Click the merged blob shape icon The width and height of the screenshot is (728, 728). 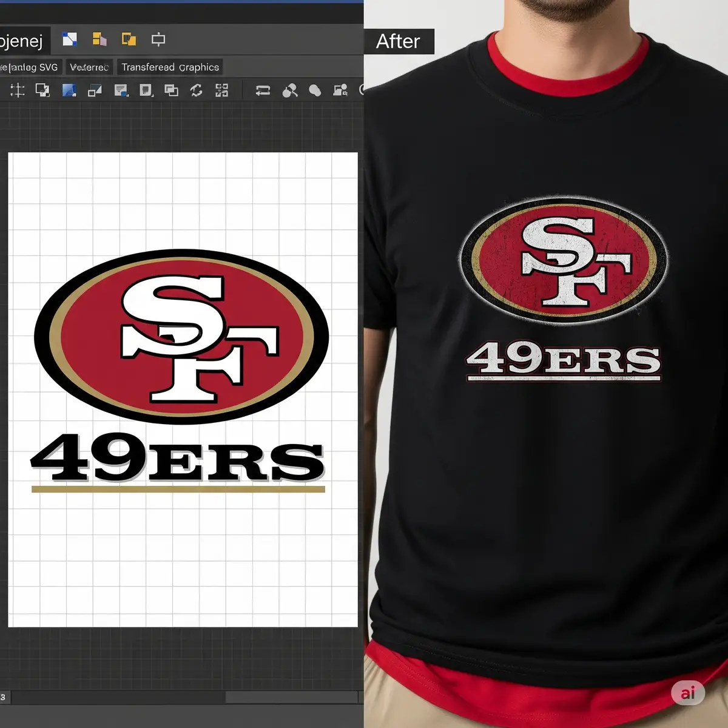tap(315, 90)
